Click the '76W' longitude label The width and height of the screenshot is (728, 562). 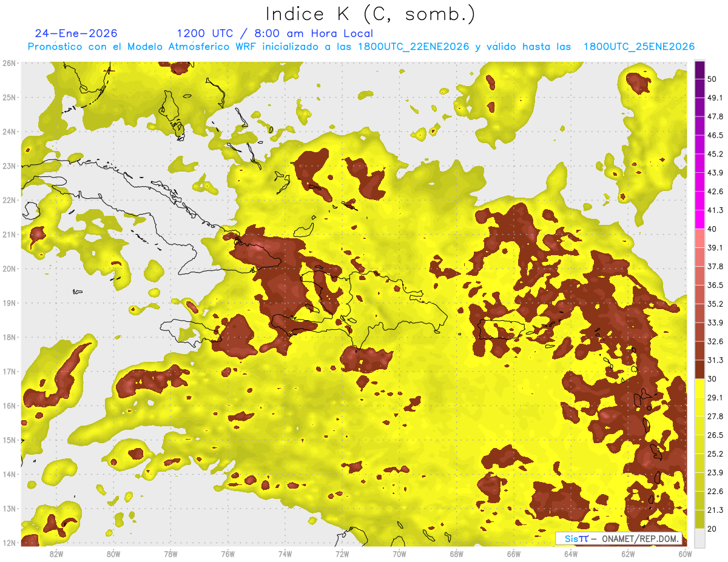tap(227, 554)
